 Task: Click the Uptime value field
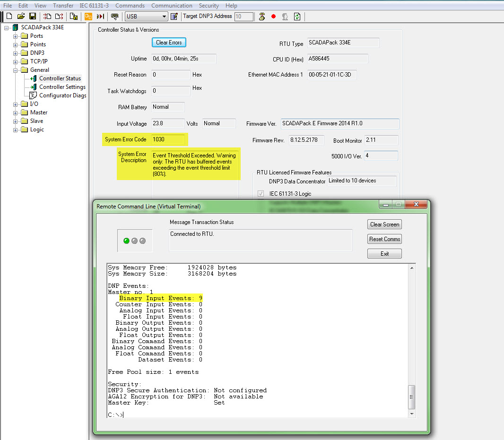point(184,59)
